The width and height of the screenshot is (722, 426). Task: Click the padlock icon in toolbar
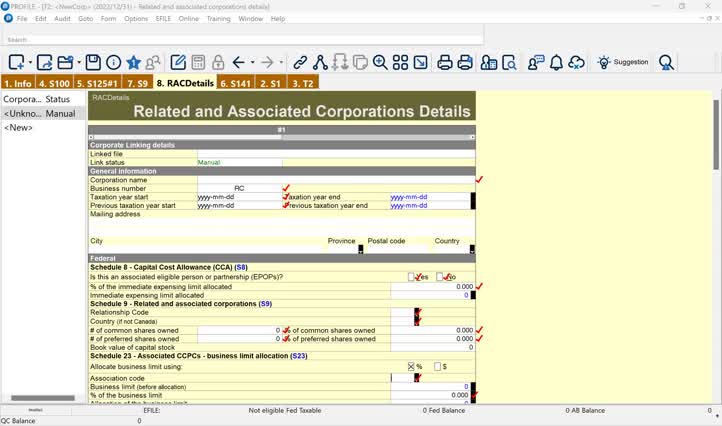[x=217, y=63]
